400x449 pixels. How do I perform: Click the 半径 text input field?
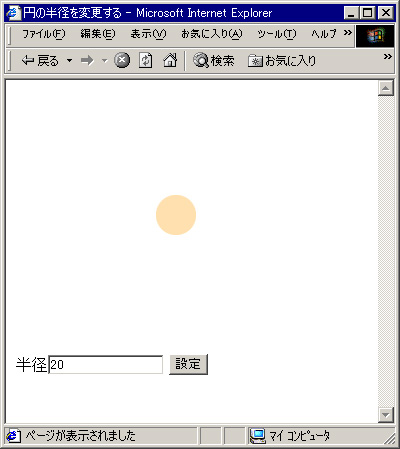tap(106, 365)
